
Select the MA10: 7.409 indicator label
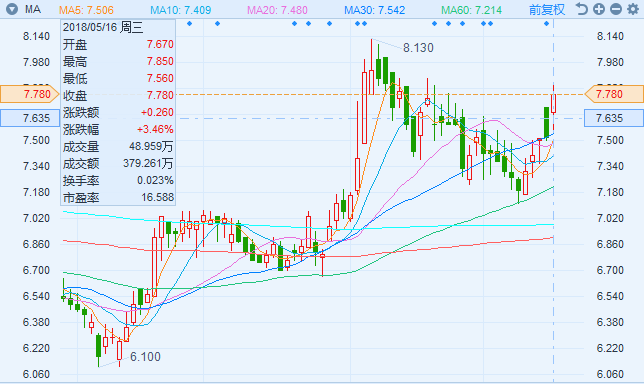181,9
